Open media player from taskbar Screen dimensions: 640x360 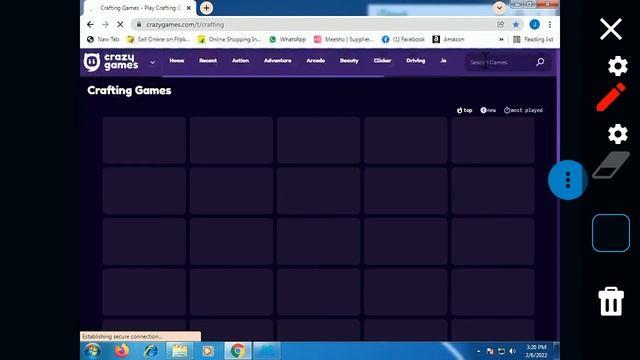(x=208, y=351)
